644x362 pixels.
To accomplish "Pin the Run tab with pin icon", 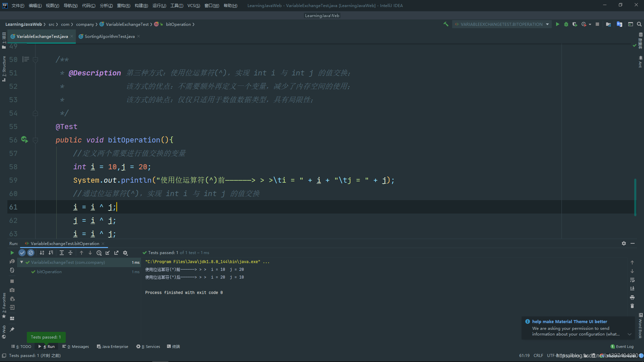I will tap(12, 329).
